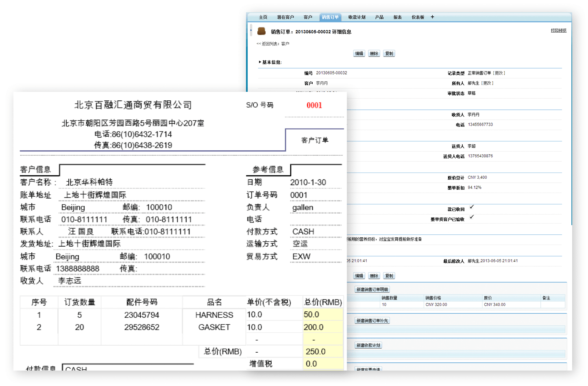The width and height of the screenshot is (588, 386).
Task: Click the yellow 200.0 total cell
Action: (x=323, y=327)
